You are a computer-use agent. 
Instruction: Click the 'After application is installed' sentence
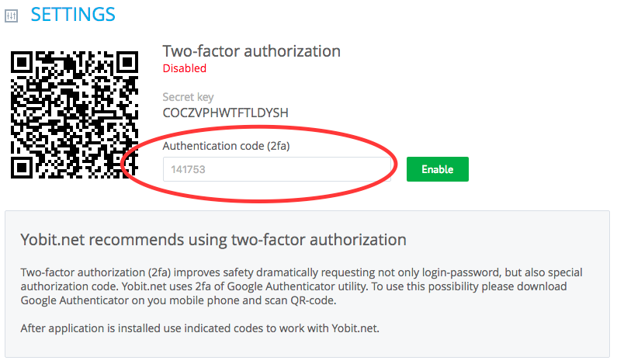(200, 328)
